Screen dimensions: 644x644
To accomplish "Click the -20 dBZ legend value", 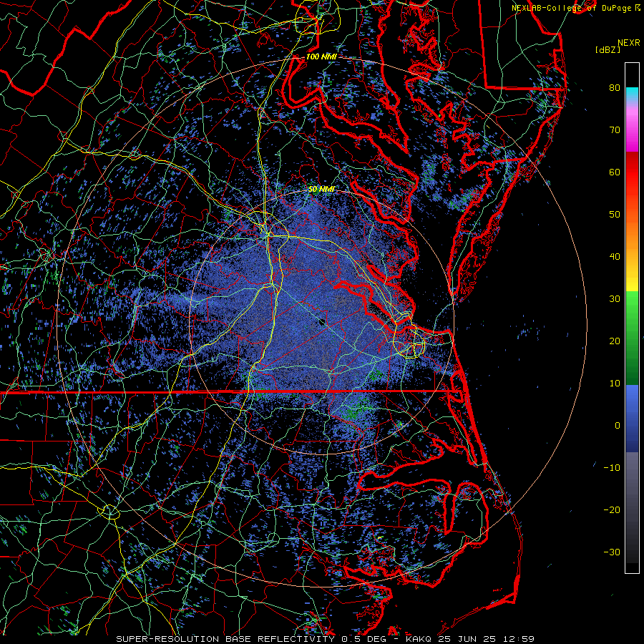I will coord(612,509).
